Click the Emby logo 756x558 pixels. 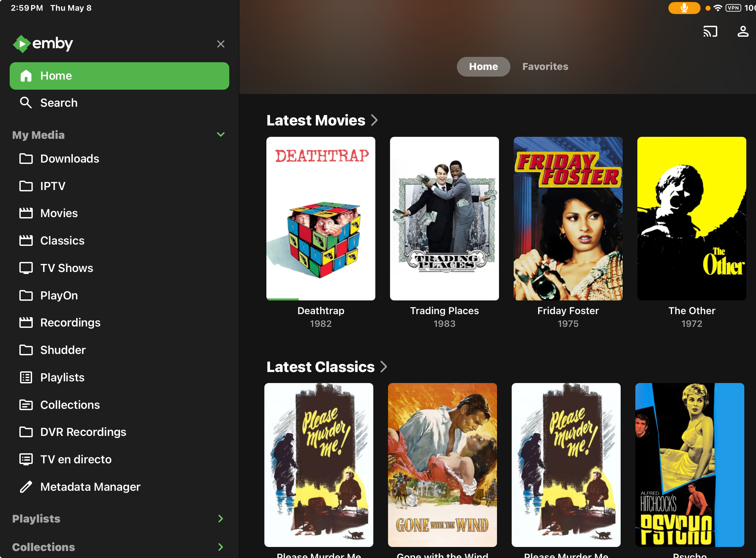pyautogui.click(x=43, y=43)
